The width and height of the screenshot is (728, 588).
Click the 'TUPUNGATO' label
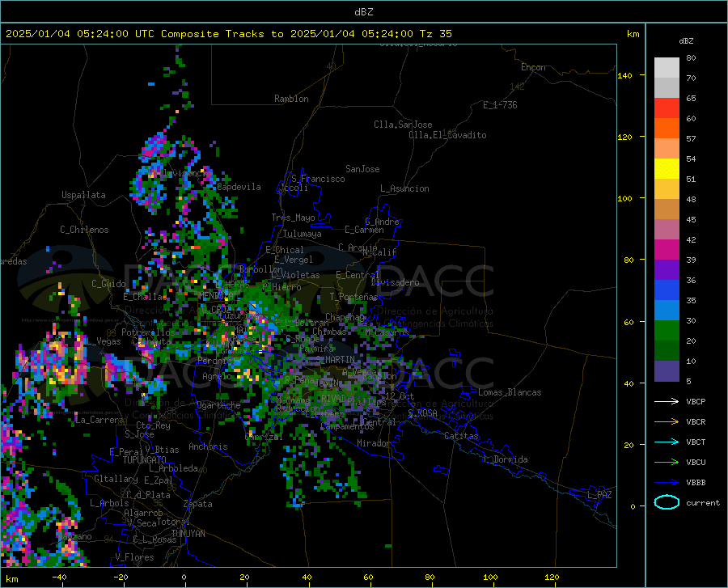point(145,460)
